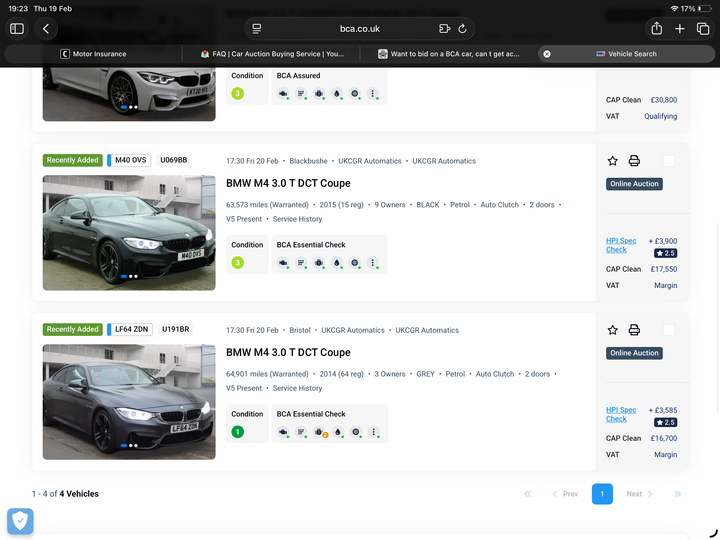Toggle the Safari sidebar
The width and height of the screenshot is (720, 540).
(x=17, y=29)
